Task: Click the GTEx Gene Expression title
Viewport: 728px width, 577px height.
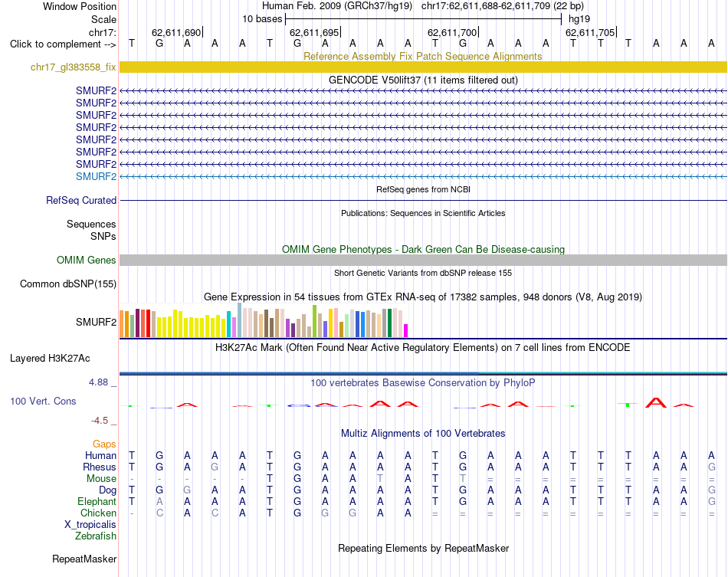Action: (x=423, y=297)
